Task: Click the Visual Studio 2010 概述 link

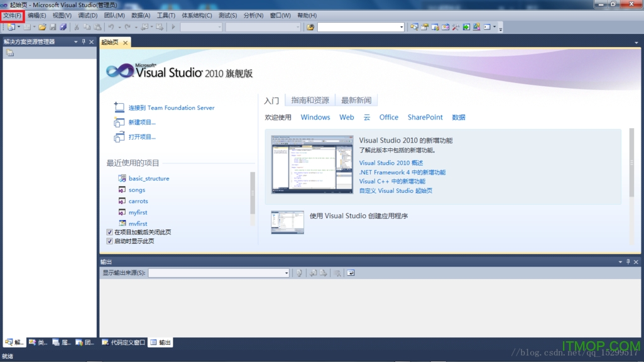Action: pyautogui.click(x=390, y=163)
